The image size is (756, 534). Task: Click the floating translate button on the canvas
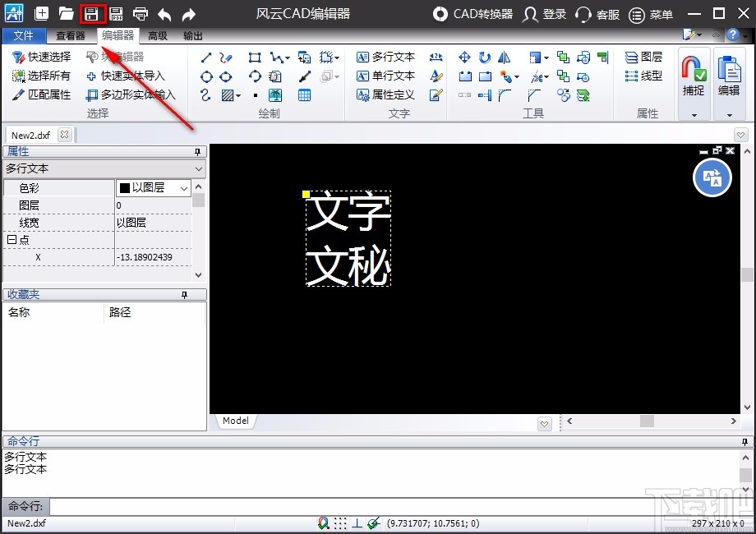click(712, 177)
